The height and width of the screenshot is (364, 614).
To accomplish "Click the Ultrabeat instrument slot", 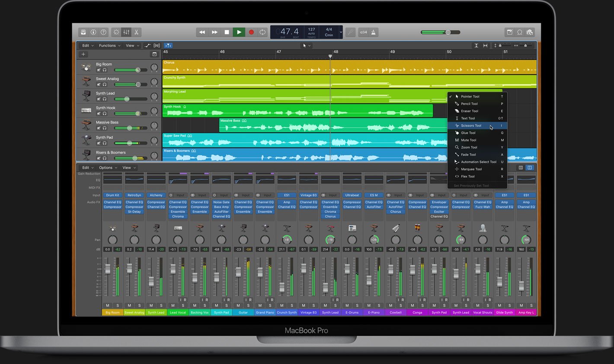I will click(x=352, y=195).
